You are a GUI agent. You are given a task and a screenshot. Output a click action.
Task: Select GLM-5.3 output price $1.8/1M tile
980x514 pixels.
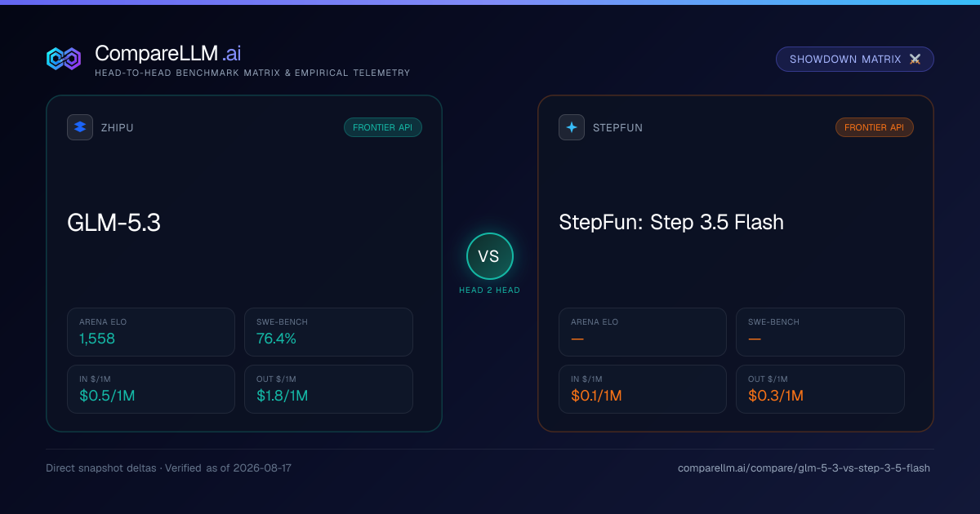tap(328, 389)
